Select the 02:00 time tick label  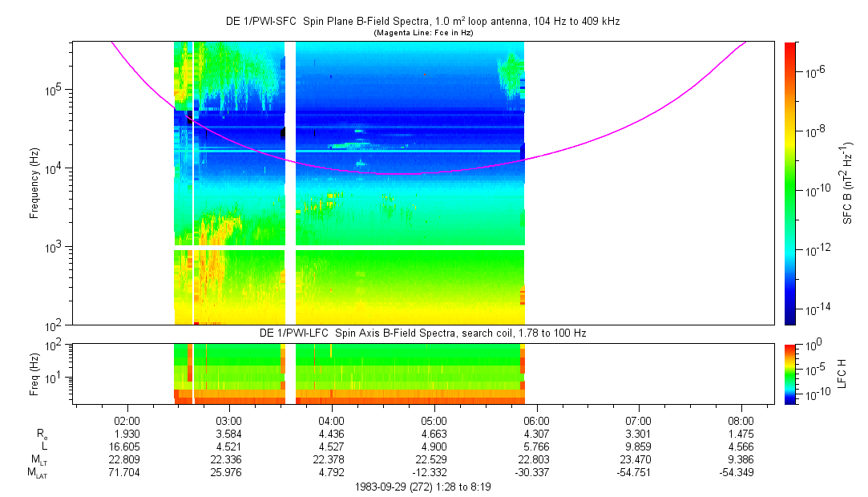point(127,420)
